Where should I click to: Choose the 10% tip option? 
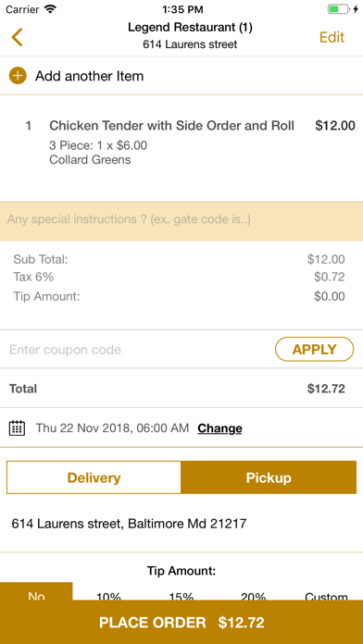108,595
